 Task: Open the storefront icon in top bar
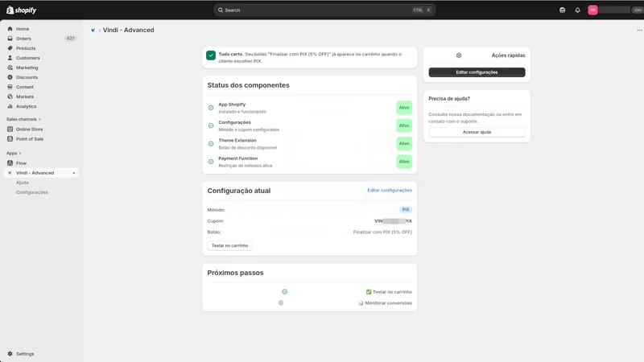[x=562, y=10]
